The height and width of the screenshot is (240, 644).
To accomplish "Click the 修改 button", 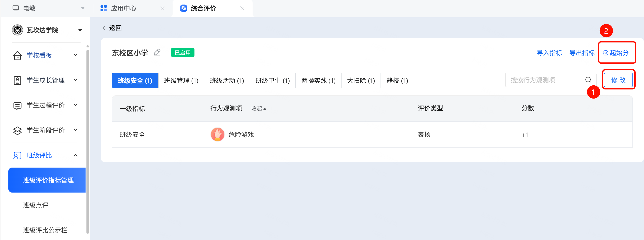I will click(x=618, y=80).
